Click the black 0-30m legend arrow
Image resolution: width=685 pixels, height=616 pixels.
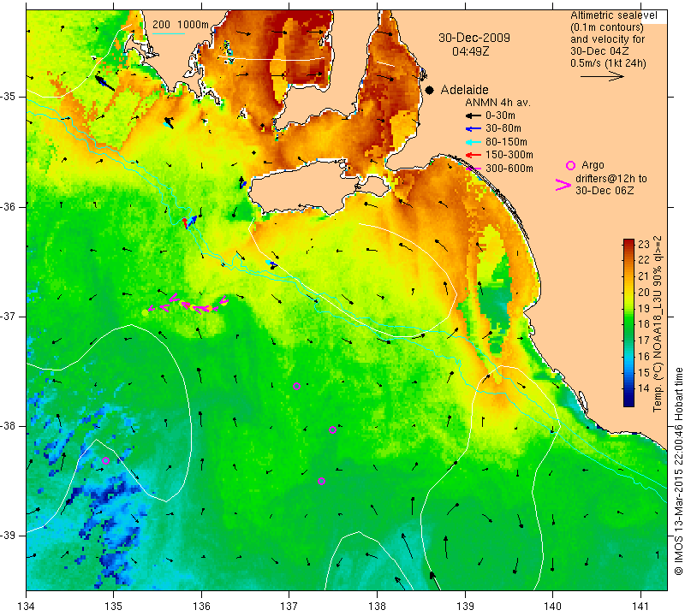473,116
